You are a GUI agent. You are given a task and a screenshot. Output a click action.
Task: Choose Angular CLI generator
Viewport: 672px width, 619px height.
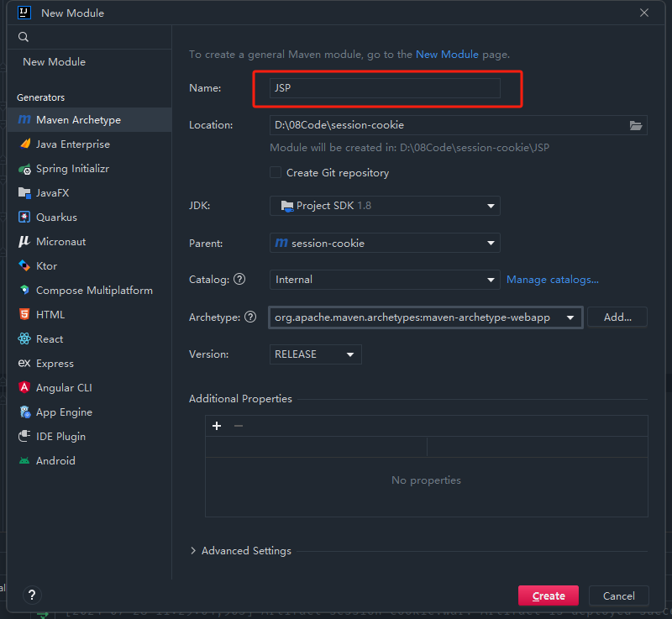pyautogui.click(x=89, y=388)
